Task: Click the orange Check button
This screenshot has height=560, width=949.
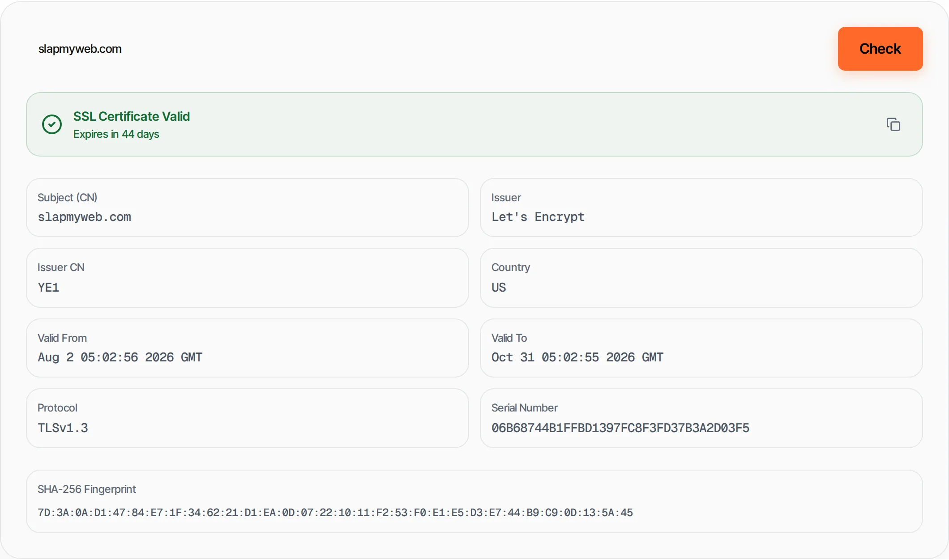Action: [x=880, y=49]
